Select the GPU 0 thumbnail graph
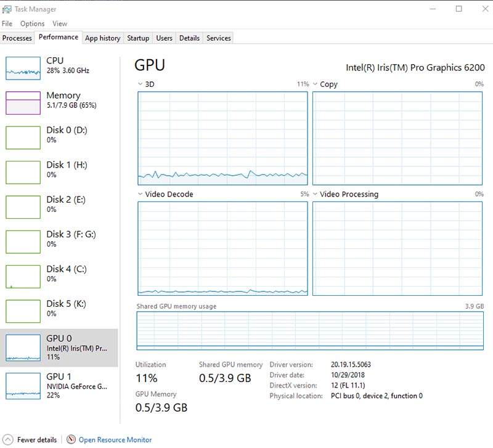Viewport: 493px width, 448px height. (23, 348)
